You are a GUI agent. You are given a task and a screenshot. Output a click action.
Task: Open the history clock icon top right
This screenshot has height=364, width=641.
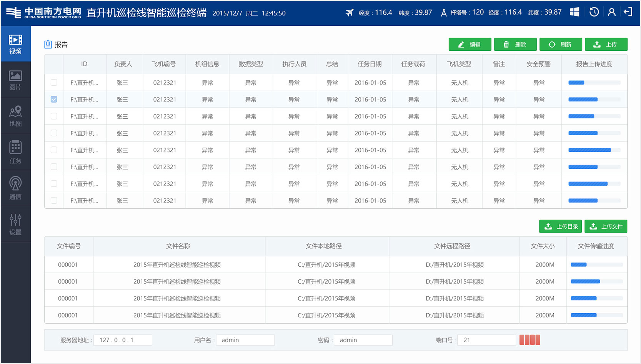[x=594, y=12]
